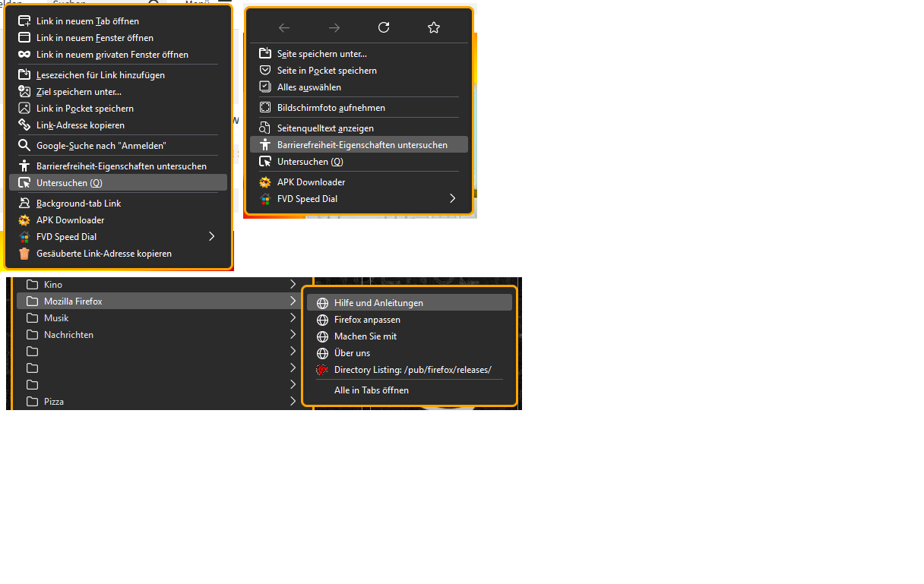The image size is (924, 584).
Task: Click APK Downloader in page menu
Action: [359, 182]
